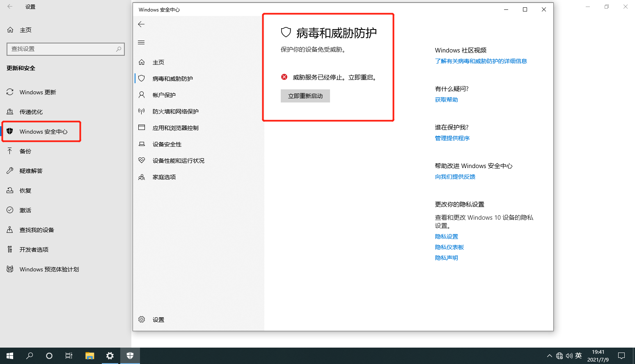Click the 向我们提供反馈 link
The image size is (635, 364).
click(x=455, y=177)
